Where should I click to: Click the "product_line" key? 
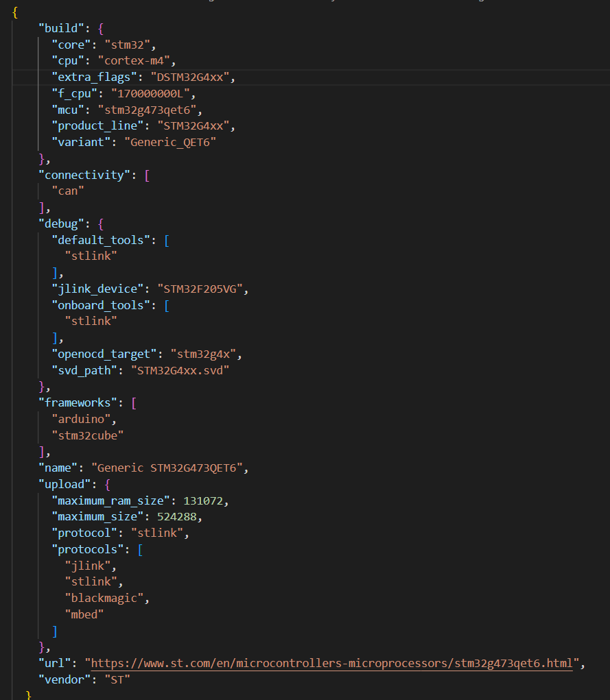97,126
